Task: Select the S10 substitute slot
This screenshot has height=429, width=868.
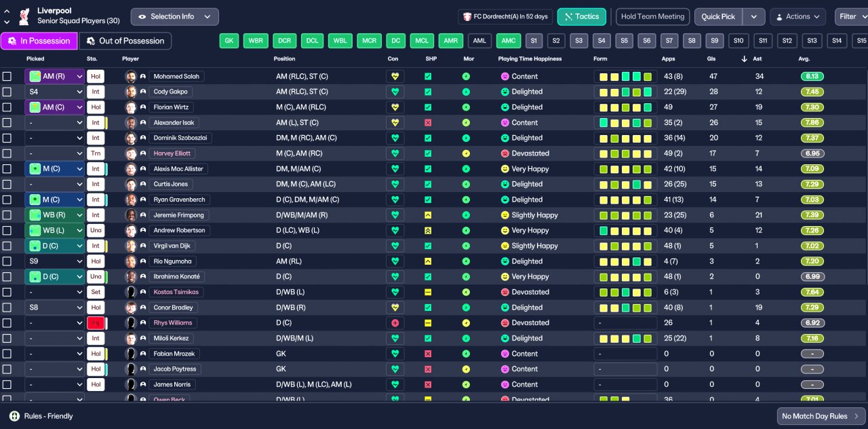Action: 738,41
